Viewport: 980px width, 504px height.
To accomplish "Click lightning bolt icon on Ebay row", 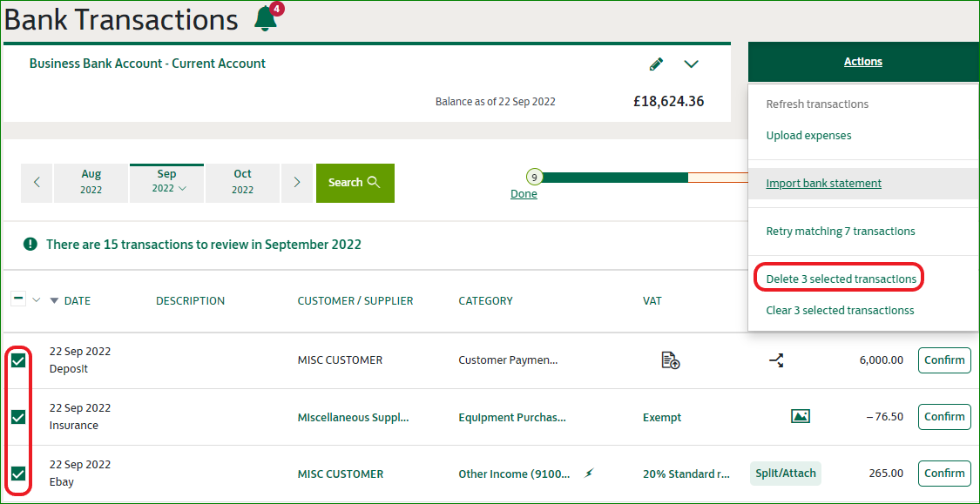I will (x=588, y=474).
